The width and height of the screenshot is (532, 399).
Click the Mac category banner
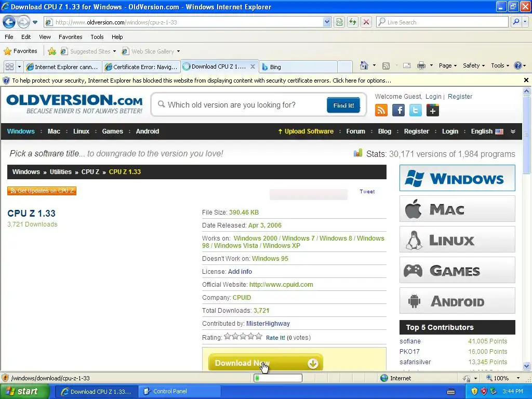point(457,209)
